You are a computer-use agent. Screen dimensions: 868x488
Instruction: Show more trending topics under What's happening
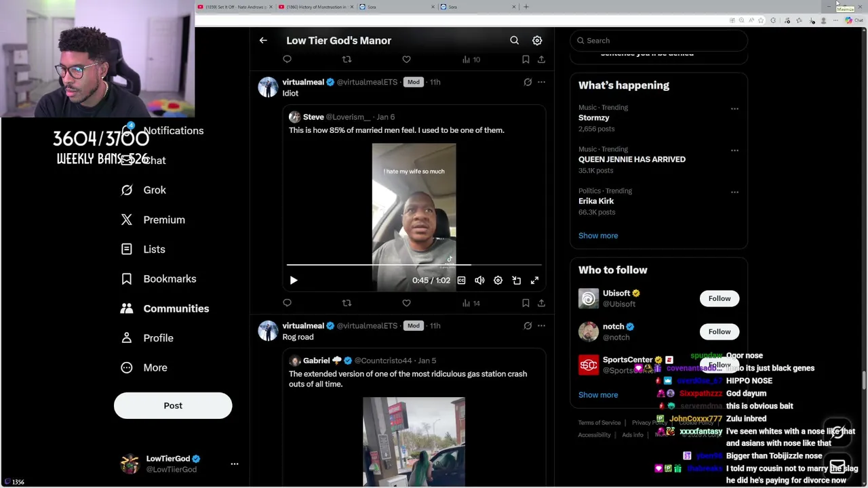[x=598, y=236]
